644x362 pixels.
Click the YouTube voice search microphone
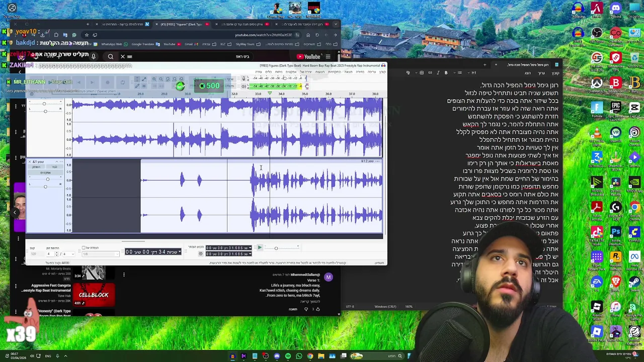(x=93, y=56)
